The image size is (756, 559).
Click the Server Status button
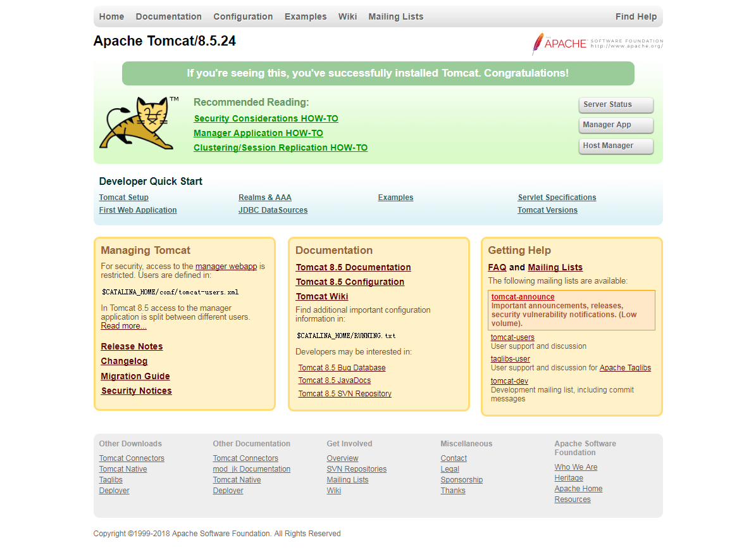[x=616, y=104]
